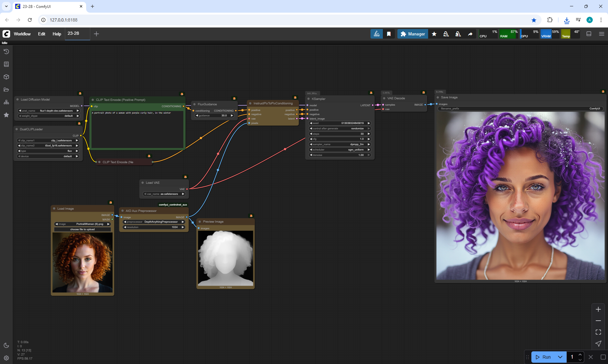Screen dimensions: 608x364
Task: Click choose file to upload button
Action: coord(82,229)
